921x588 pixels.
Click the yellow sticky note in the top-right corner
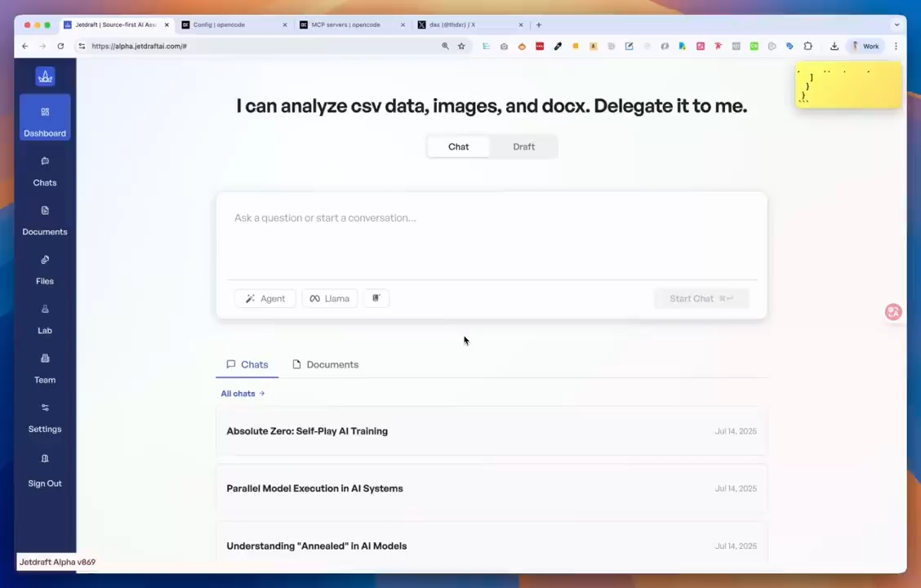point(848,86)
